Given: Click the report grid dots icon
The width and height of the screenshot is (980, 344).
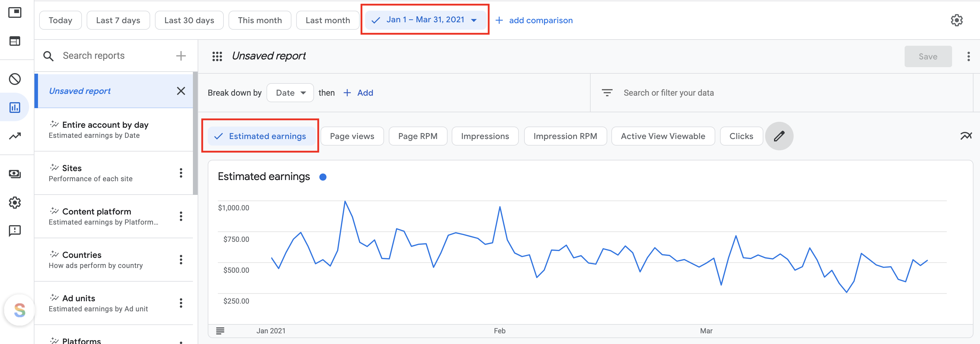Looking at the screenshot, I should point(217,56).
